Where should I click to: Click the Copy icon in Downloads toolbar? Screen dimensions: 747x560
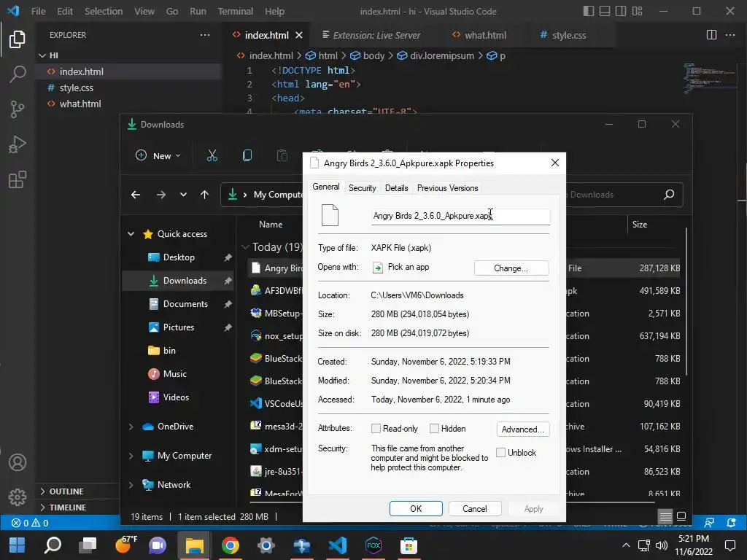tap(247, 156)
